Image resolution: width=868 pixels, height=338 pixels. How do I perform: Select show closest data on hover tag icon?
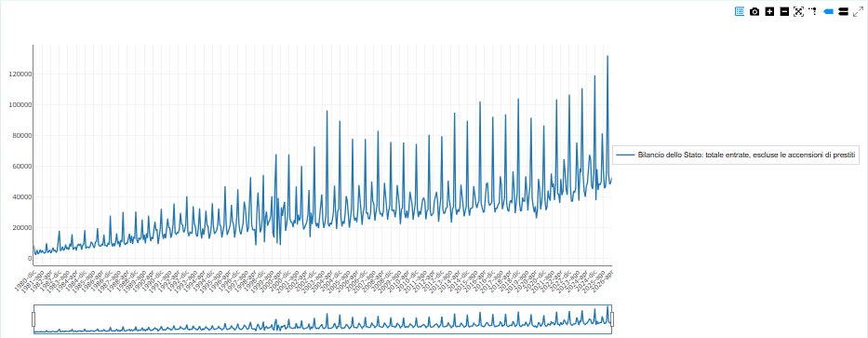coord(829,11)
